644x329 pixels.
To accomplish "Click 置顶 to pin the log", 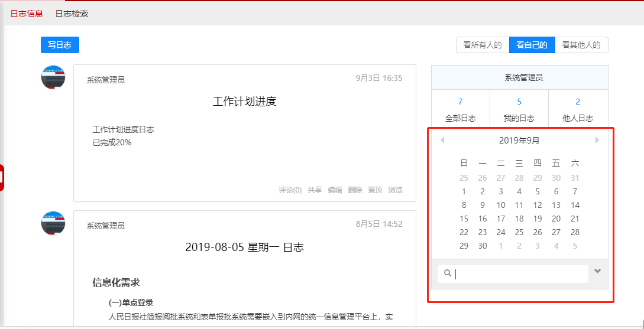I will (375, 190).
